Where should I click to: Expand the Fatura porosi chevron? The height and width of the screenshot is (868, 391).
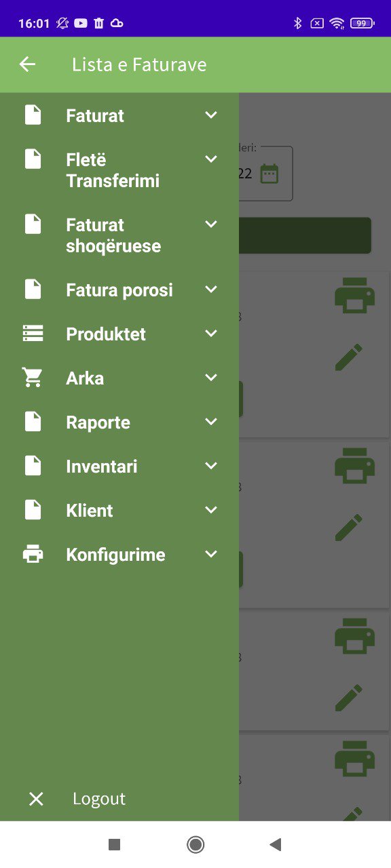coord(211,290)
